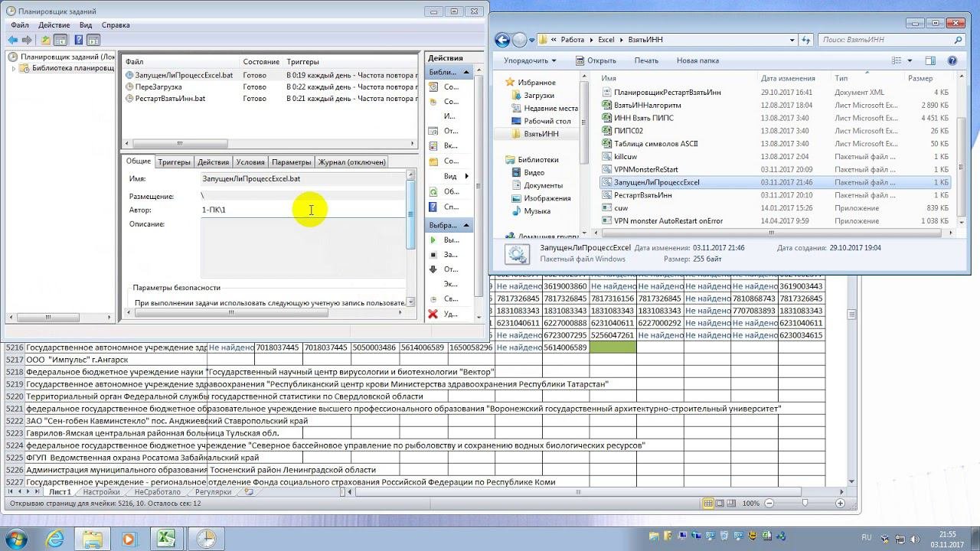The width and height of the screenshot is (980, 551).
Task: Select Normal view button in Excel status bar
Action: tap(708, 503)
